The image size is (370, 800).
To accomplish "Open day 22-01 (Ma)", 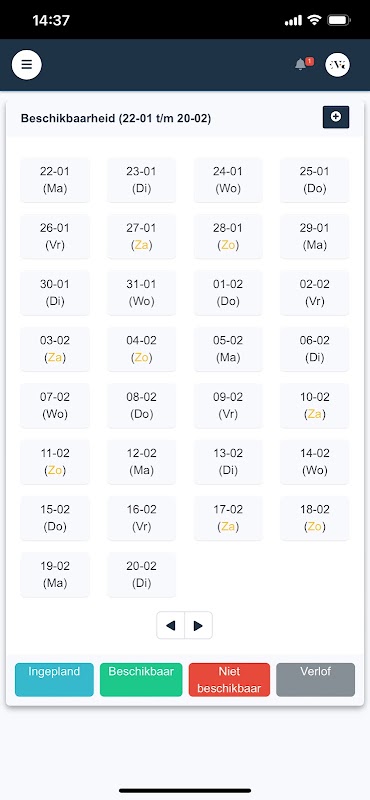I will click(x=55, y=180).
